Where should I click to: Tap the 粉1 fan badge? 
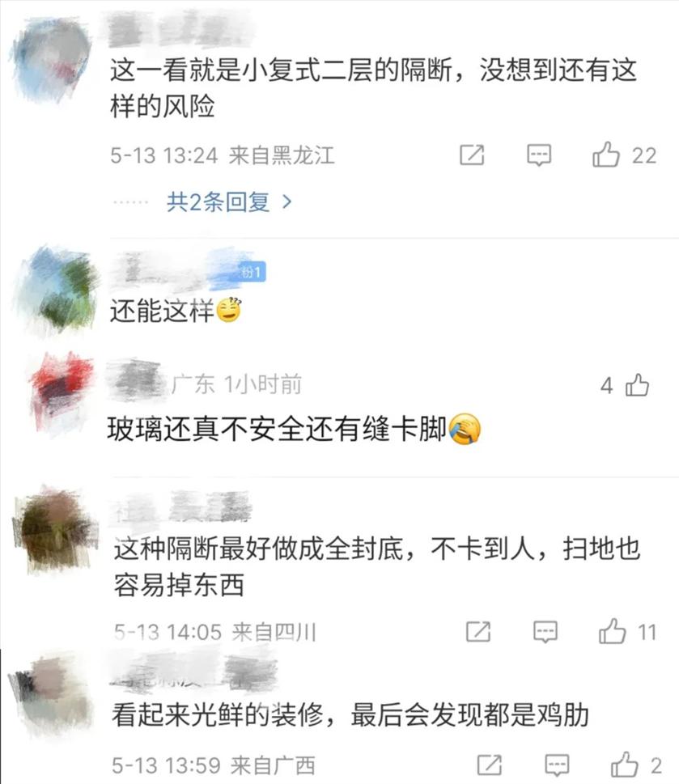click(252, 273)
